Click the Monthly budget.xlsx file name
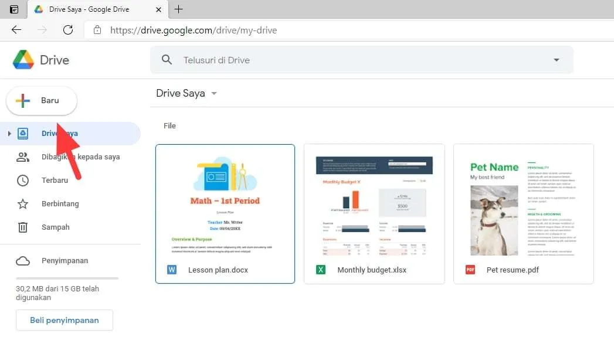This screenshot has width=614, height=364. click(x=372, y=270)
